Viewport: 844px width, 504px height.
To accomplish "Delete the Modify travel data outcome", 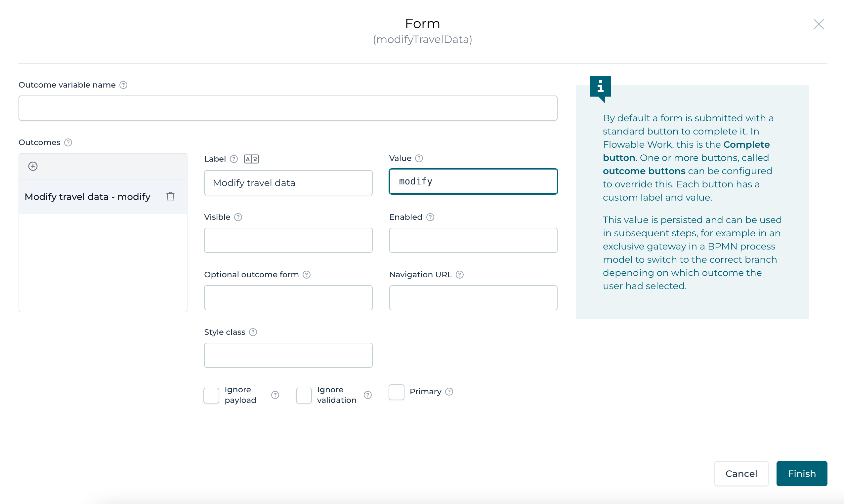I will [171, 197].
